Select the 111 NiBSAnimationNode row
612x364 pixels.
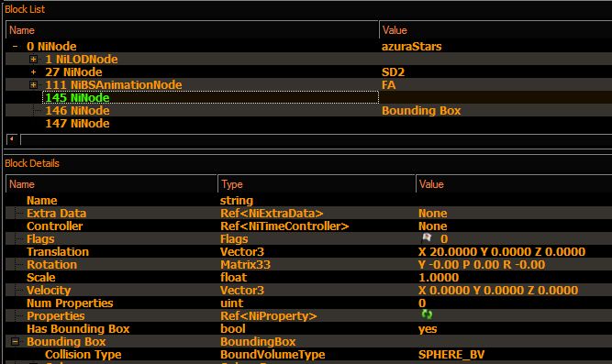[113, 85]
